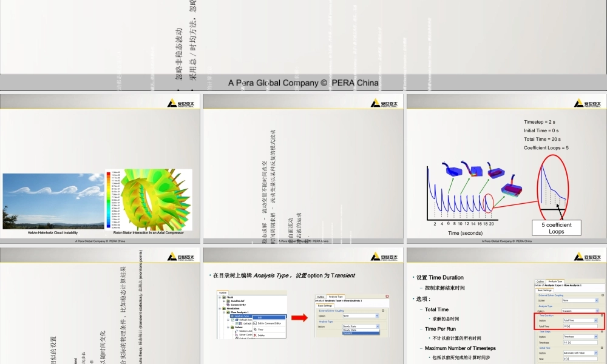607x364 pixels.
Task: Click the color legend on the Rotor-Stator image
Action: coord(113,200)
